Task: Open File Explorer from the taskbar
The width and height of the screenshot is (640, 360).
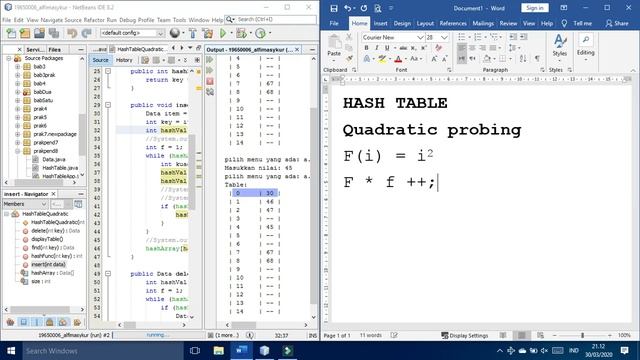Action: click(x=219, y=351)
